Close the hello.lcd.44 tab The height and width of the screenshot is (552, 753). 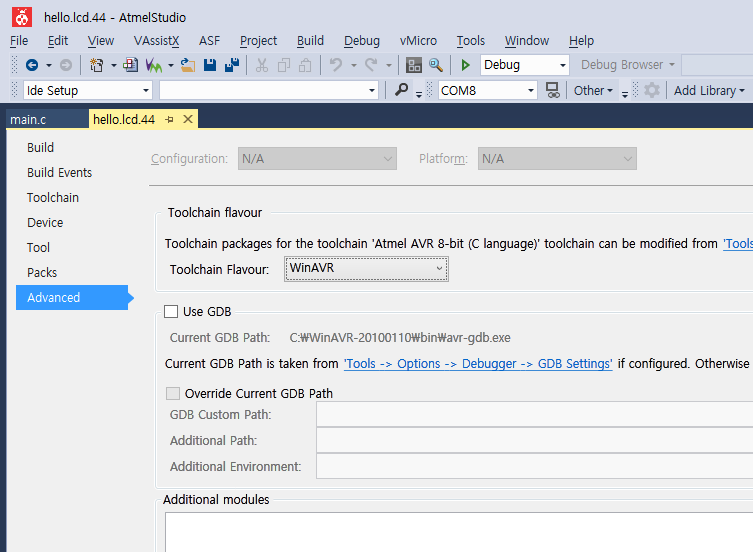coord(188,119)
